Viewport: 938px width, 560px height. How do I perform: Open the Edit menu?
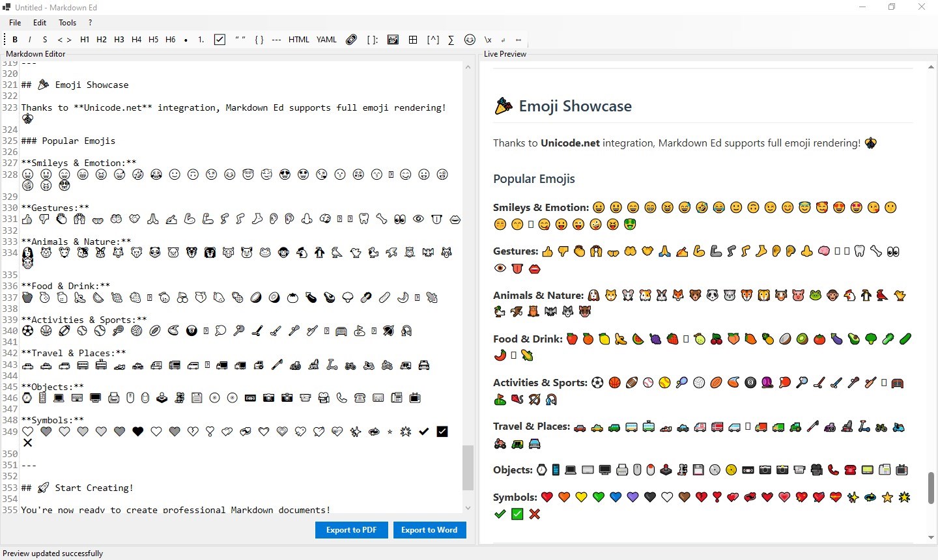pyautogui.click(x=40, y=22)
